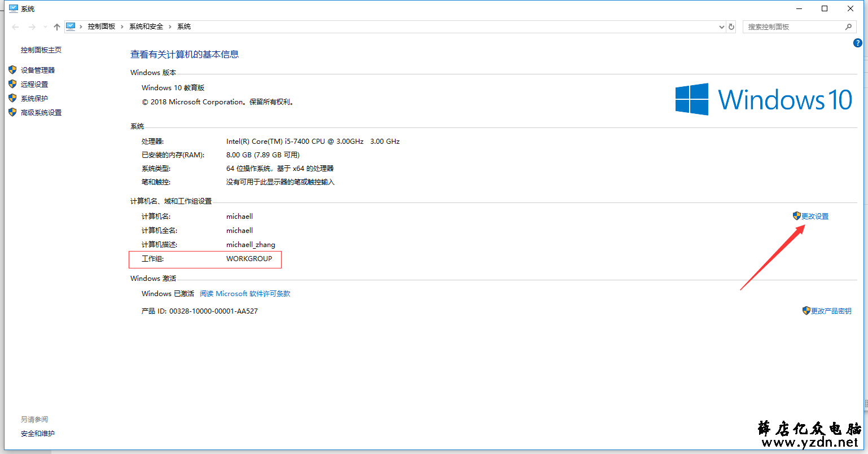Open 控制面板主页 link
The height and width of the screenshot is (454, 868).
point(41,50)
